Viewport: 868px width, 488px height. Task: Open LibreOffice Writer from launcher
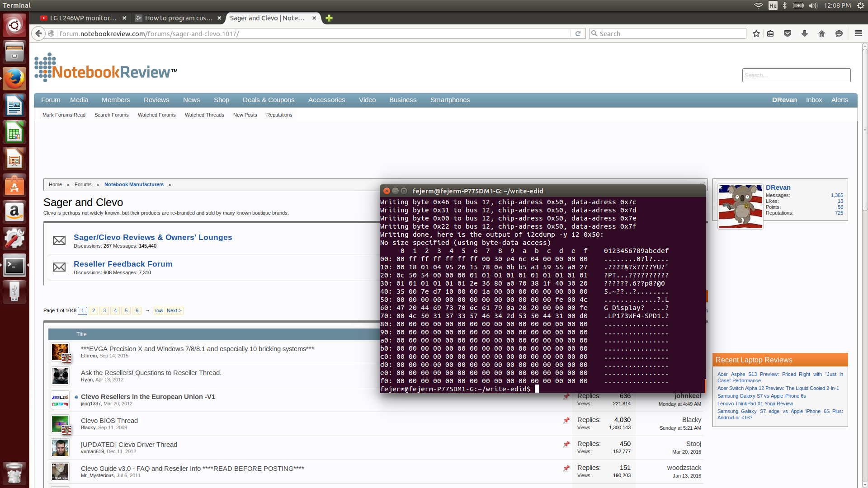click(14, 105)
